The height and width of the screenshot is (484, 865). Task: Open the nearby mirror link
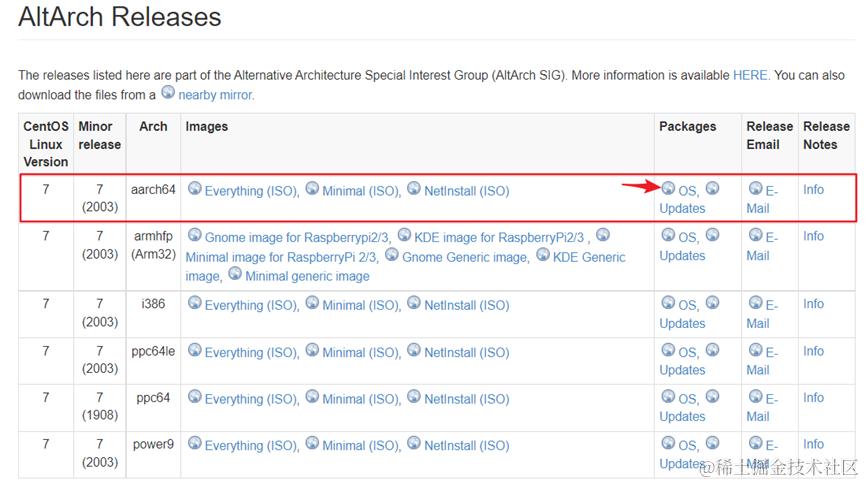(216, 95)
